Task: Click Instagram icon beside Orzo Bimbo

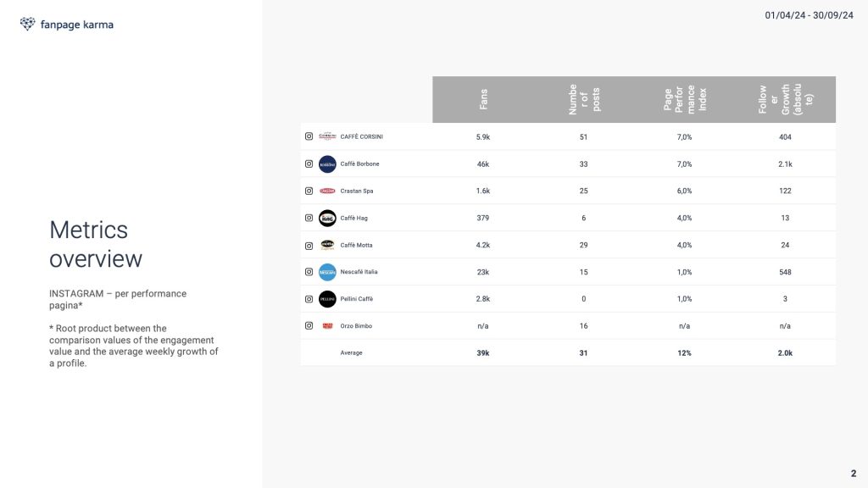Action: click(309, 325)
